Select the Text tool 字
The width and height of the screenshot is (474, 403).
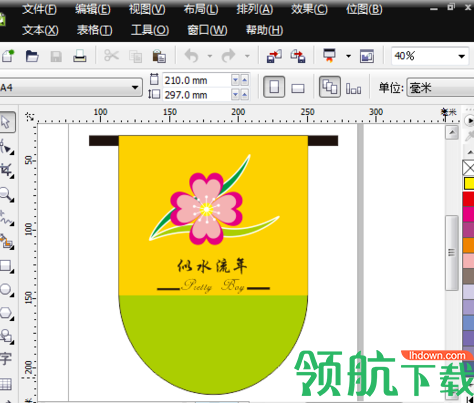pyautogui.click(x=6, y=359)
